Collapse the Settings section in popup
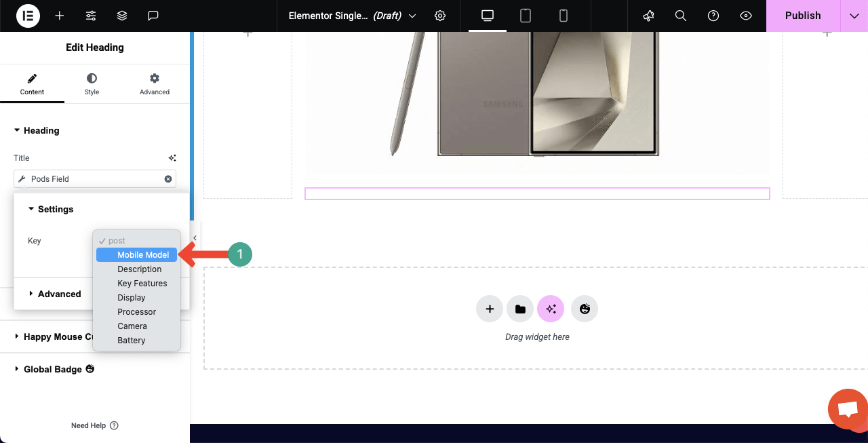Viewport: 868px width, 443px height. [x=51, y=209]
